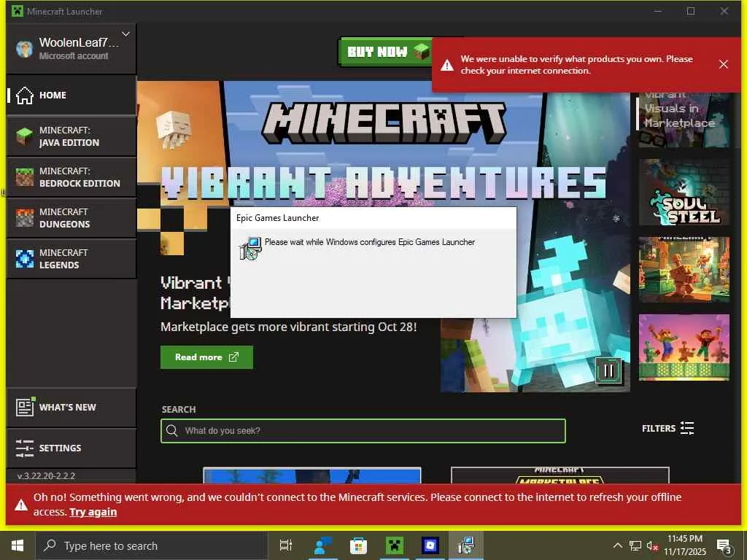Open the network status tray icon
The image size is (747, 560).
click(x=635, y=545)
